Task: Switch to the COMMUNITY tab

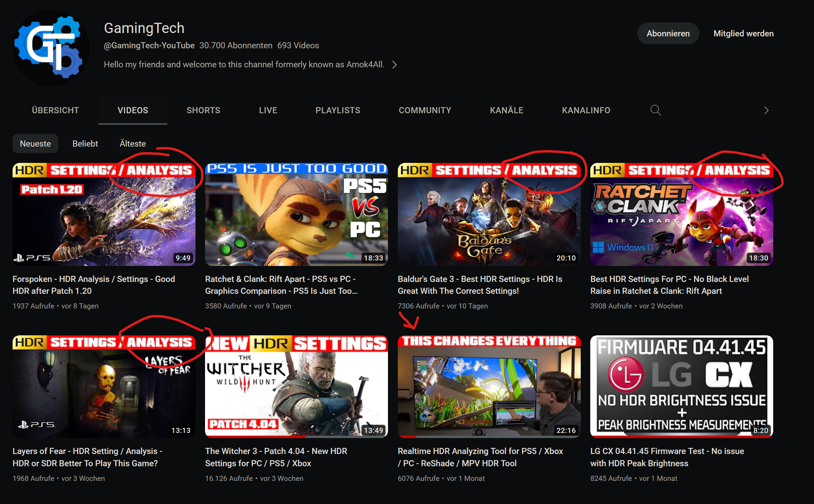Action: tap(425, 110)
